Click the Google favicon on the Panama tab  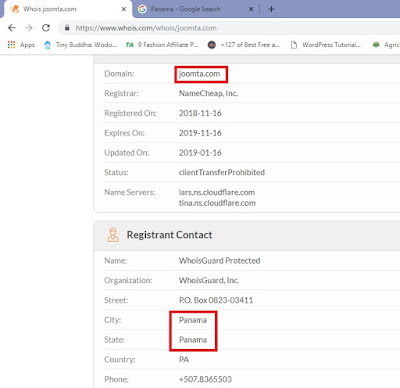tap(142, 9)
